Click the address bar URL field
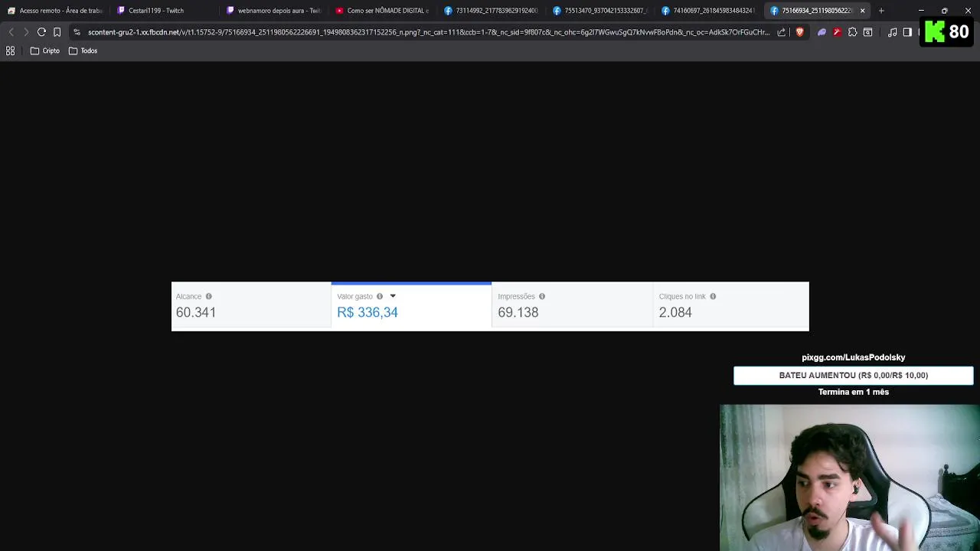The height and width of the screenshot is (551, 980). tap(429, 32)
